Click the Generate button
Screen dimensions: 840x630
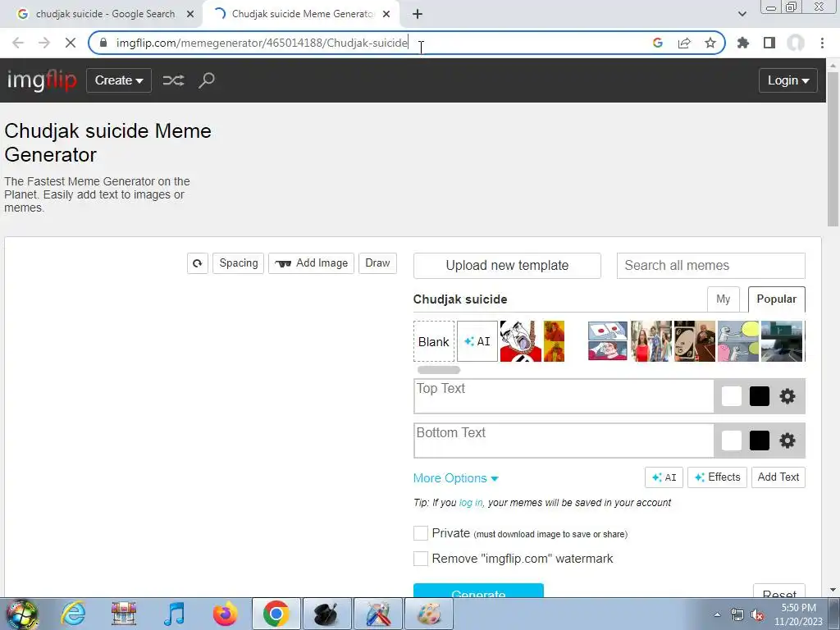(x=478, y=591)
